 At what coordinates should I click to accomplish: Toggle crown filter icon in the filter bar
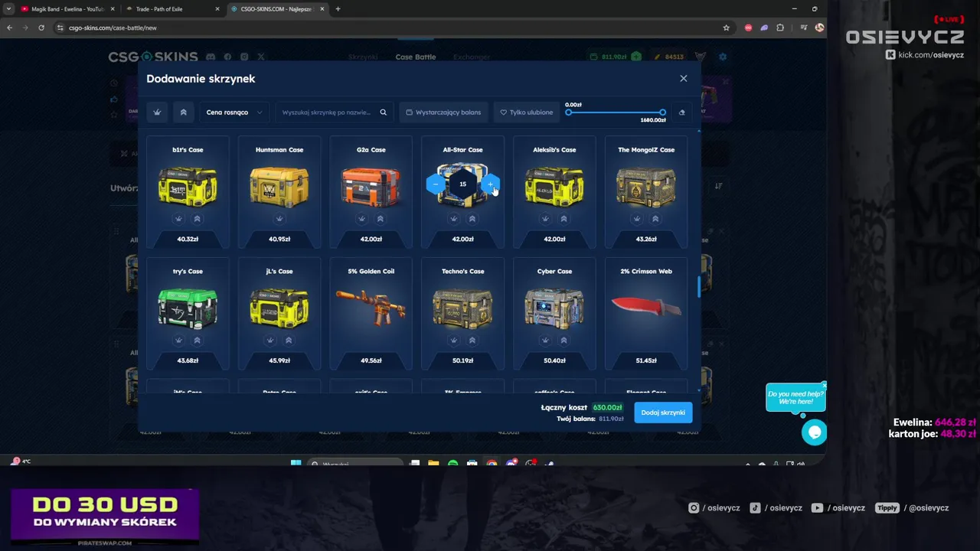point(157,112)
